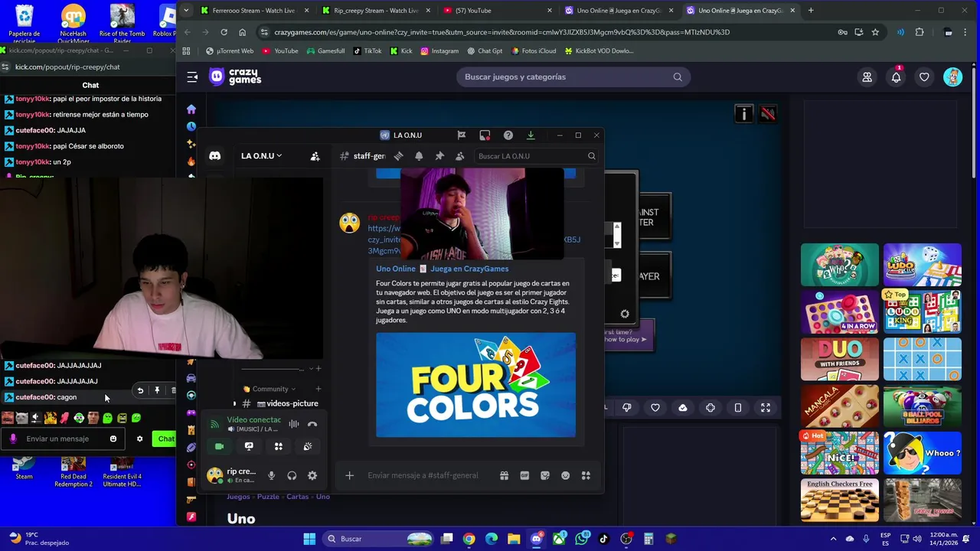Add channel to Community category
Screen dimensions: 980x551
click(318, 389)
